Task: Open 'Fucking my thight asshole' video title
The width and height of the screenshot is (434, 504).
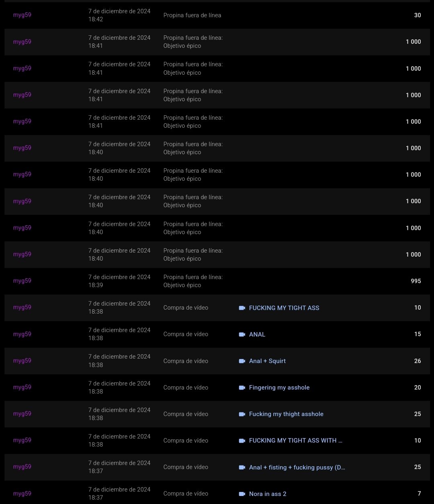Action: click(x=286, y=414)
